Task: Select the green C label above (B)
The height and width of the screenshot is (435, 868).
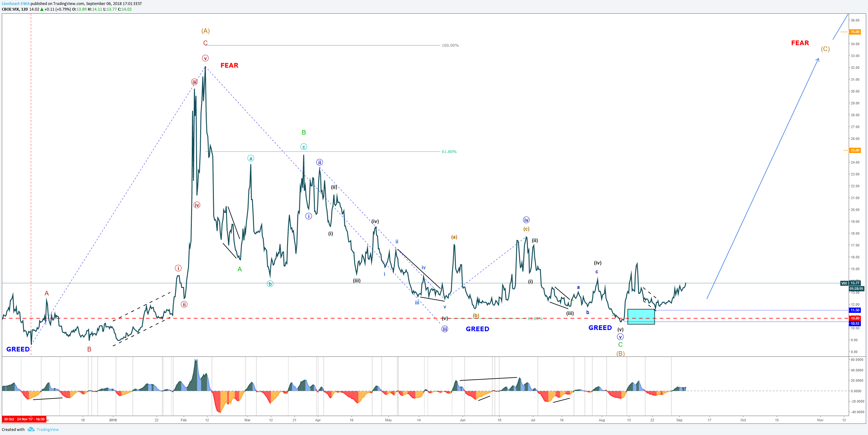Action: [620, 344]
